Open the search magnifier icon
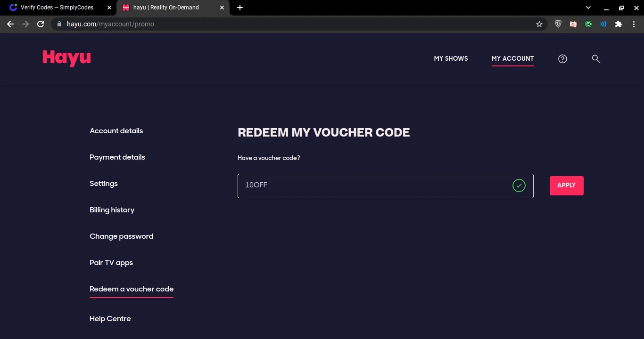The image size is (644, 339). click(x=596, y=59)
